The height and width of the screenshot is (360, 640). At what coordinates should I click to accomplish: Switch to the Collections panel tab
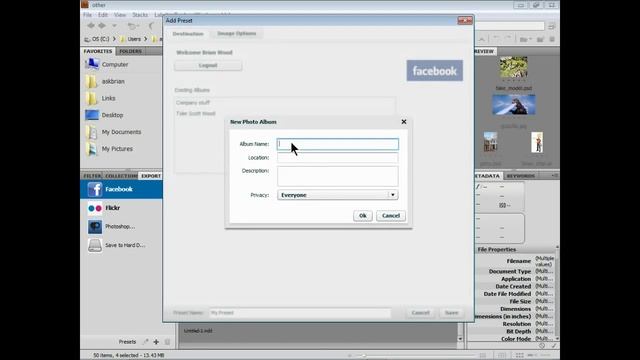pyautogui.click(x=121, y=176)
